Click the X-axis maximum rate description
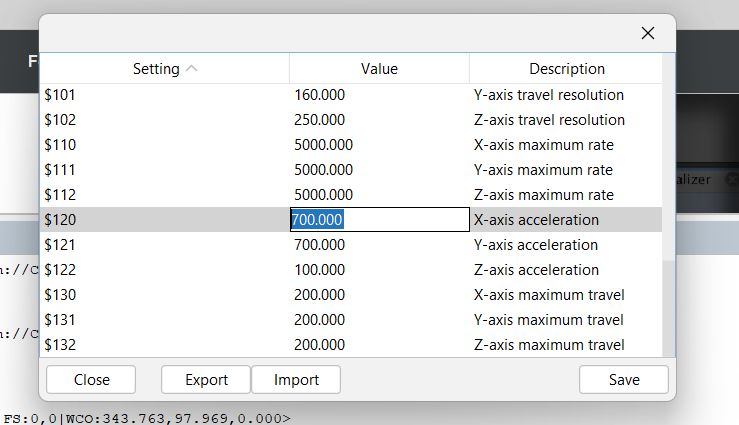The width and height of the screenshot is (739, 425). [543, 145]
